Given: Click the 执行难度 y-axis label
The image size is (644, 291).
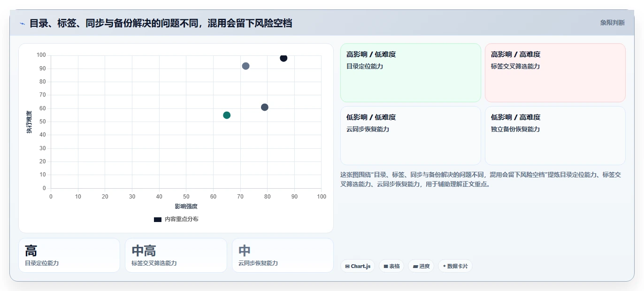Looking at the screenshot, I should [x=29, y=122].
